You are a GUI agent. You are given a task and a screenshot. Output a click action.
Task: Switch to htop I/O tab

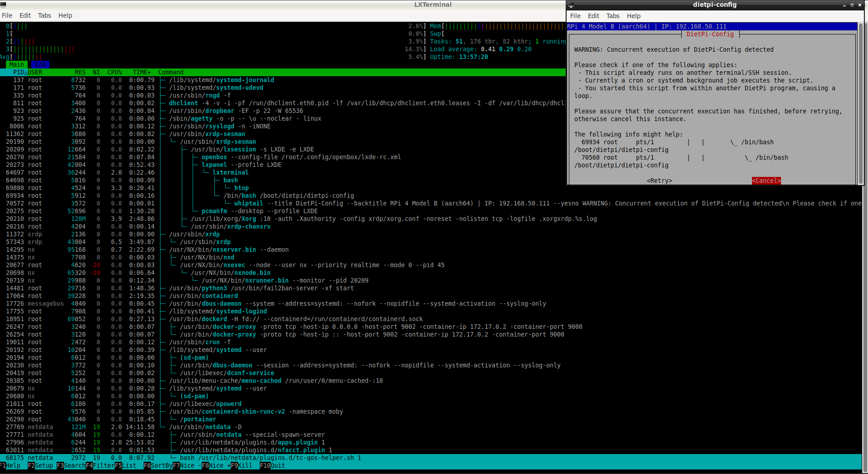[40, 64]
